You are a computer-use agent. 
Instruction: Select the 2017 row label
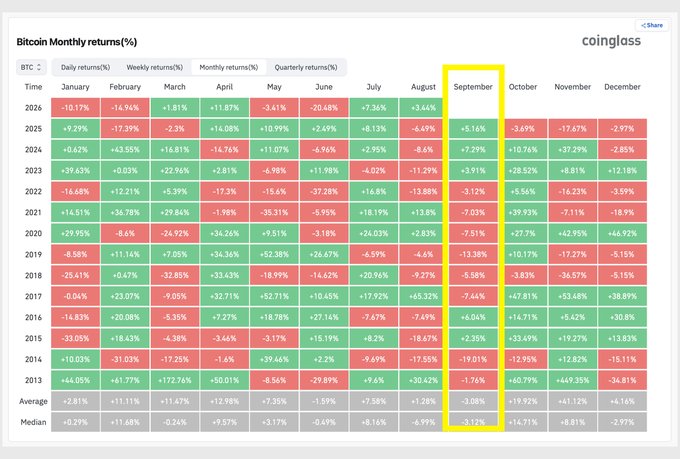pos(33,296)
